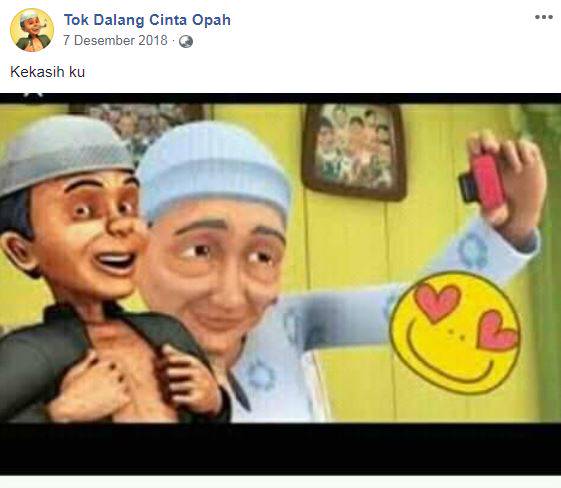Click the younger character's gray cap
The image size is (561, 488).
tap(64, 153)
